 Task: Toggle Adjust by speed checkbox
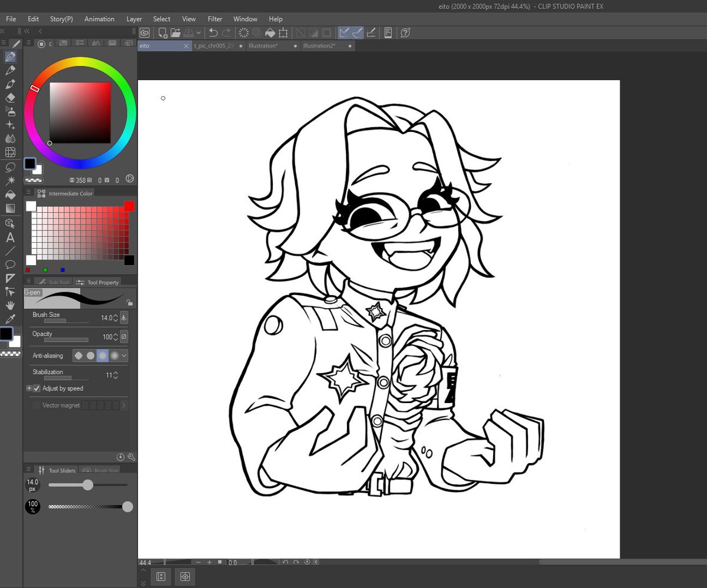(x=37, y=389)
